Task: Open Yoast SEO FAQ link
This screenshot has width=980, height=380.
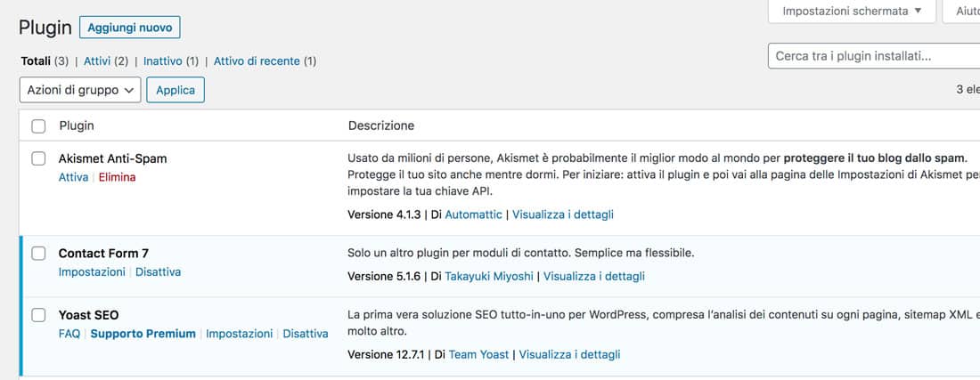Action: [x=69, y=334]
